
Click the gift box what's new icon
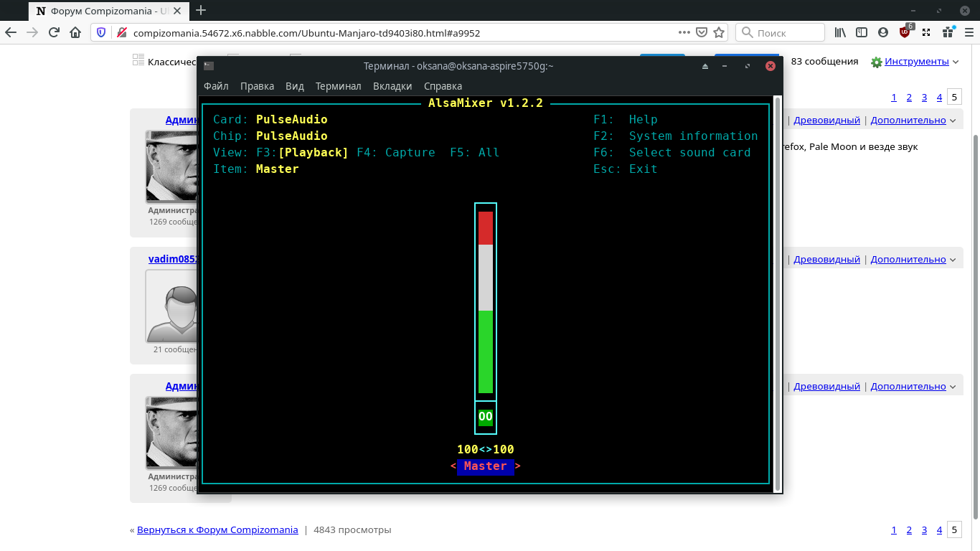pos(948,32)
